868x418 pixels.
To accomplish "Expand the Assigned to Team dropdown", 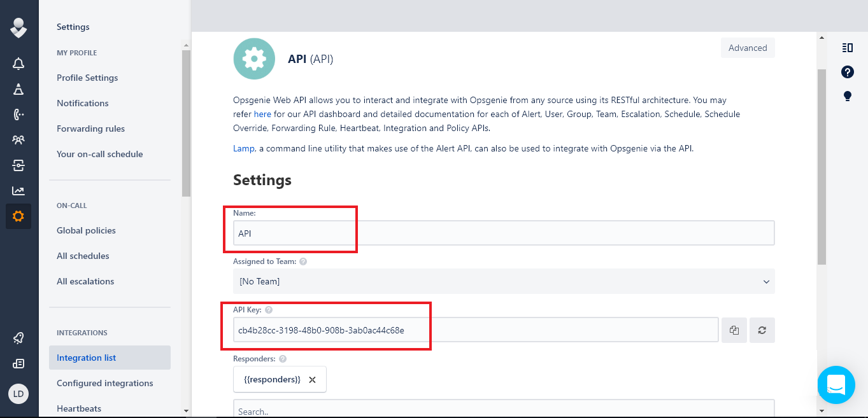I will (x=503, y=281).
